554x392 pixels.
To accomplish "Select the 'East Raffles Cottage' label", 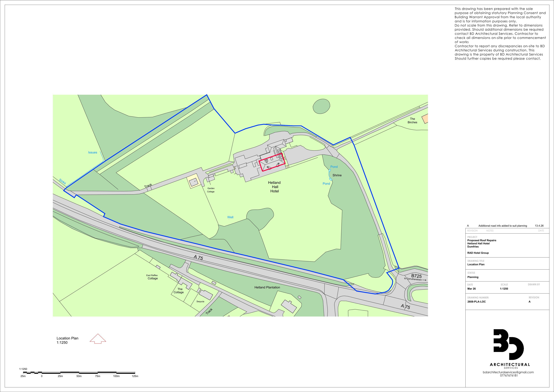I will point(152,277).
